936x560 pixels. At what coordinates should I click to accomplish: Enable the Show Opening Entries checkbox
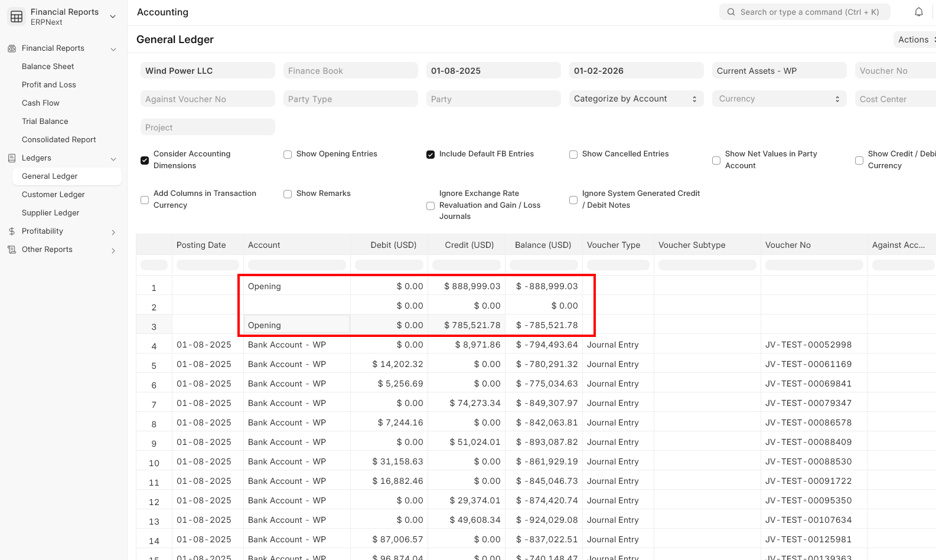[288, 155]
